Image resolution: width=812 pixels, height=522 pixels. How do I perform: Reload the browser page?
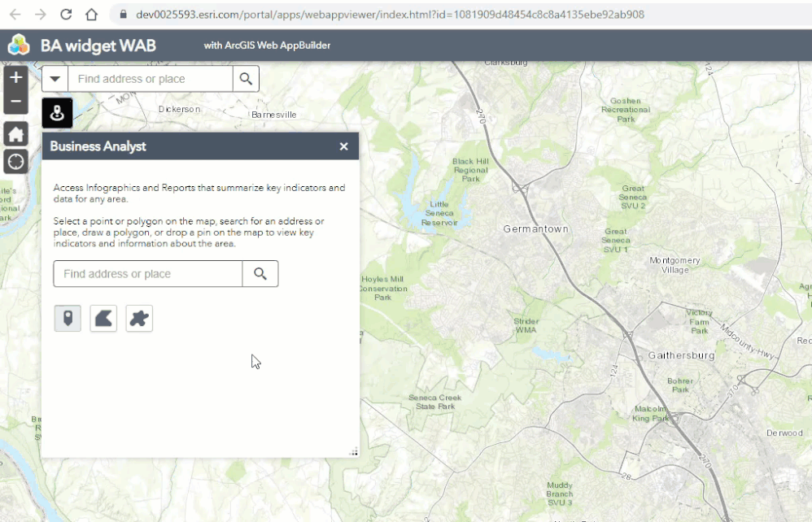tap(66, 15)
